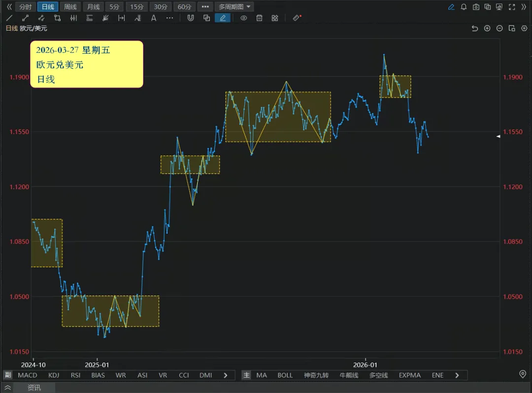The width and height of the screenshot is (532, 393).
Task: Expand the 资讯 news panel
Action: pos(34,388)
